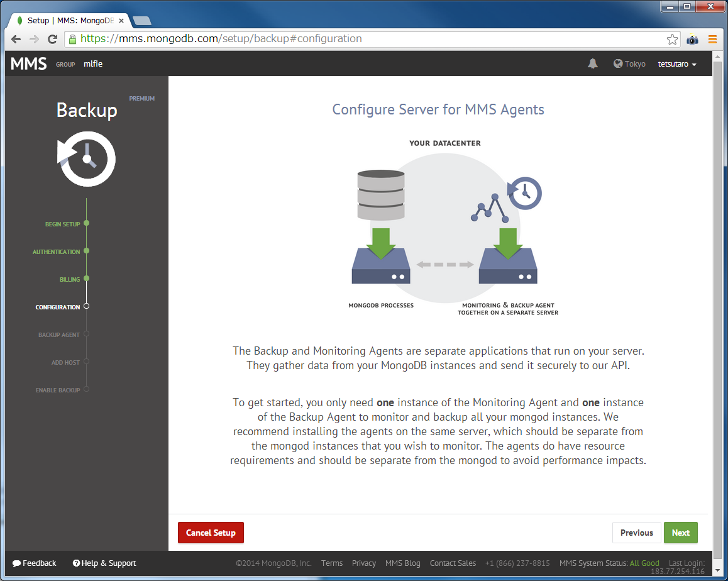Go back with the Previous button
The height and width of the screenshot is (581, 728).
(637, 533)
